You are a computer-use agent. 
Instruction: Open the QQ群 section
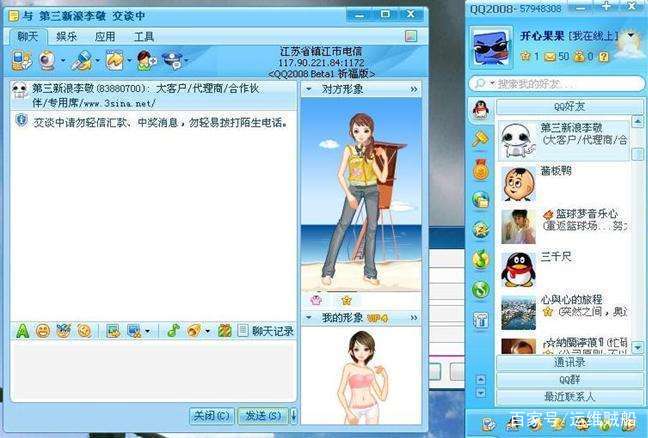coord(569,380)
